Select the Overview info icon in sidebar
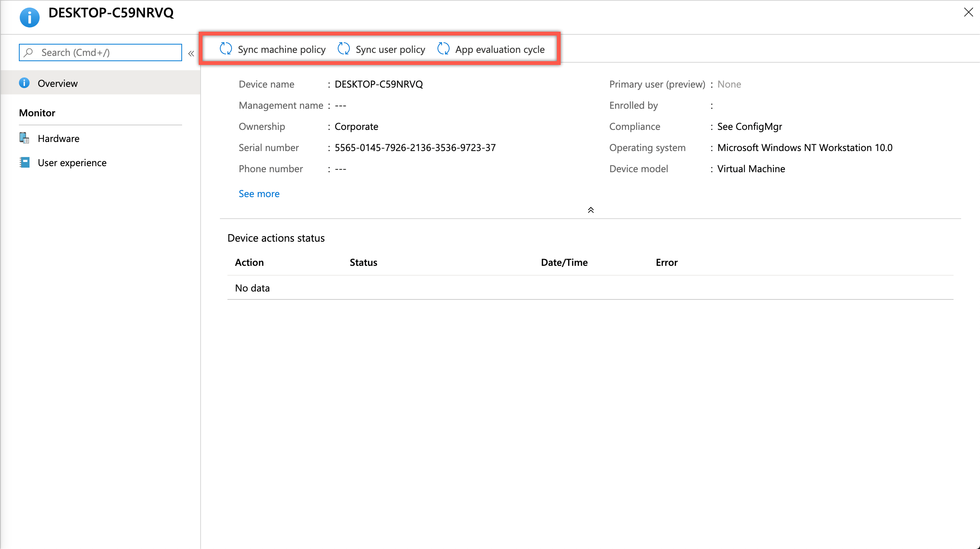 (x=24, y=83)
